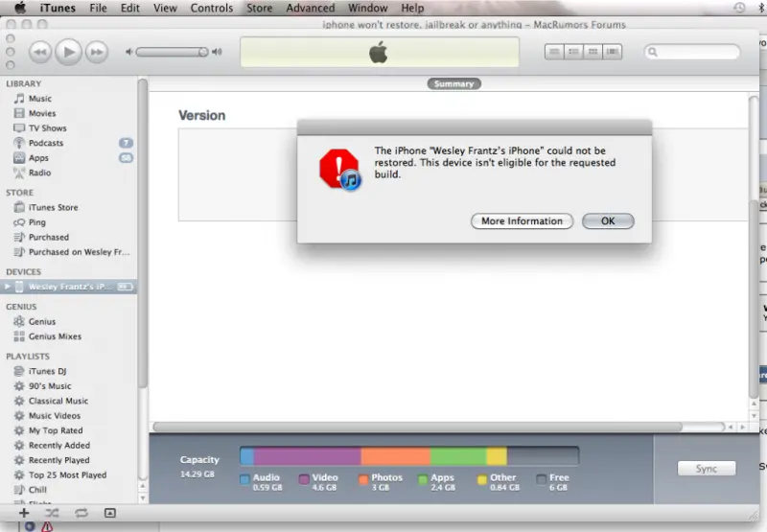Expand the Wesley Frantz's iPhone device
Image resolution: width=767 pixels, height=532 pixels.
tap(8, 287)
